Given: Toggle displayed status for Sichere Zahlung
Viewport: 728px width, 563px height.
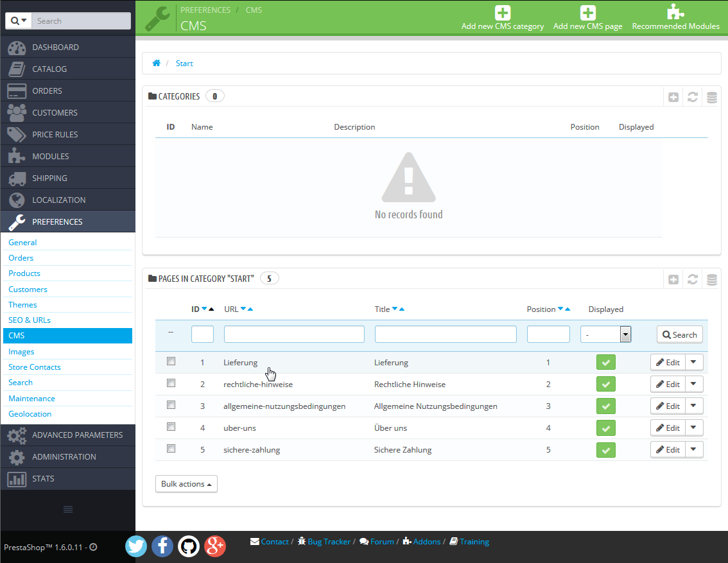Looking at the screenshot, I should pos(606,450).
